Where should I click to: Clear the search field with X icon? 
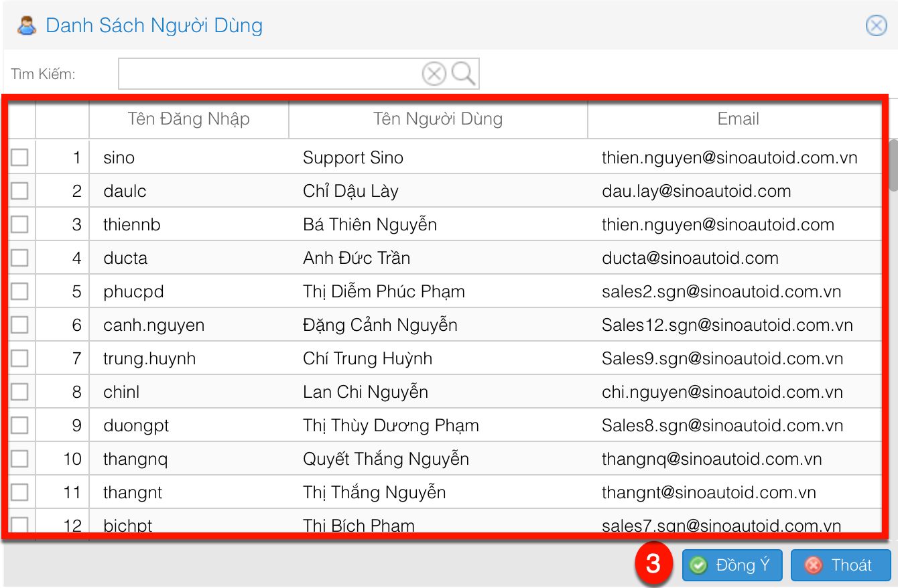tap(434, 73)
